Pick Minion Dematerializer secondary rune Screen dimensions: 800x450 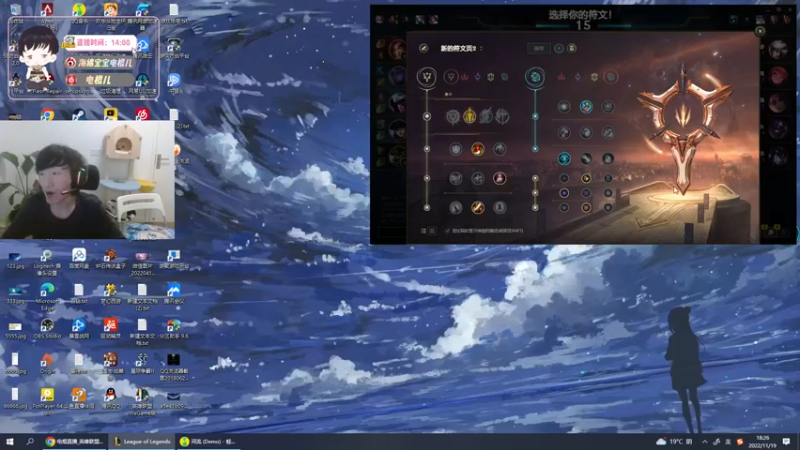pos(586,133)
